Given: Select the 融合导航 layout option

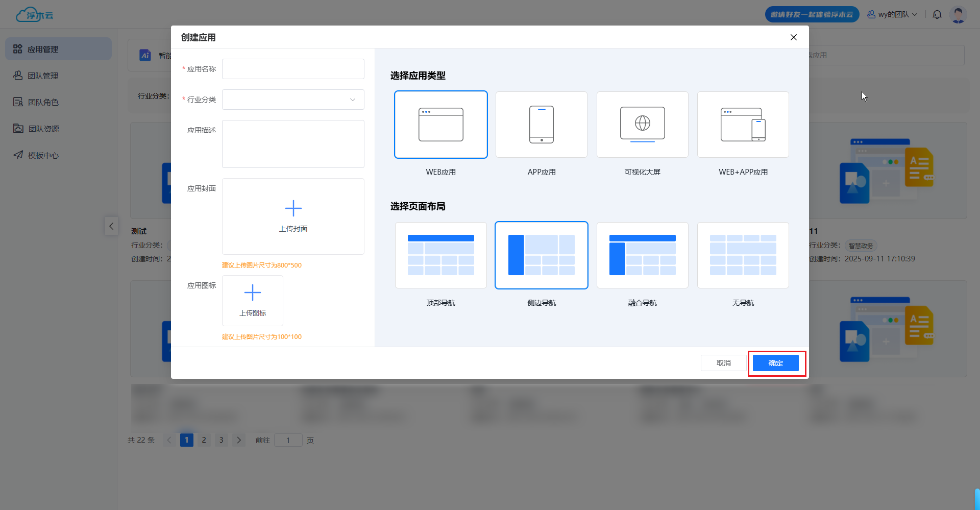Looking at the screenshot, I should 642,255.
